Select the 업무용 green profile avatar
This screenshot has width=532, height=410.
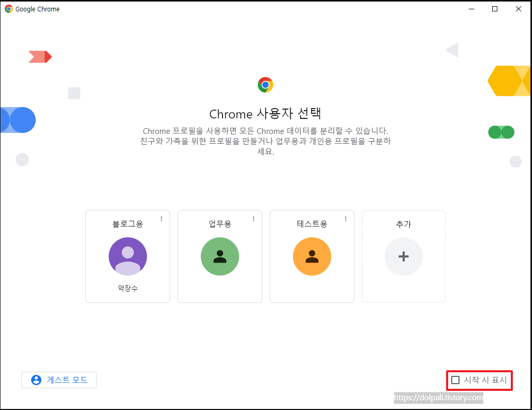coord(219,256)
